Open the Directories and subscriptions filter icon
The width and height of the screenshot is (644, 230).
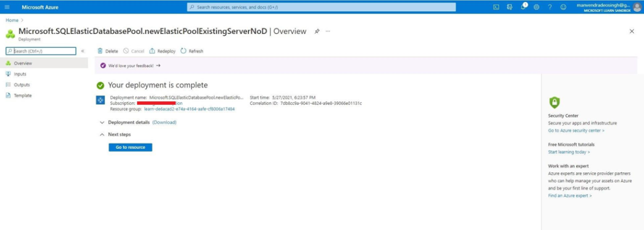click(509, 7)
